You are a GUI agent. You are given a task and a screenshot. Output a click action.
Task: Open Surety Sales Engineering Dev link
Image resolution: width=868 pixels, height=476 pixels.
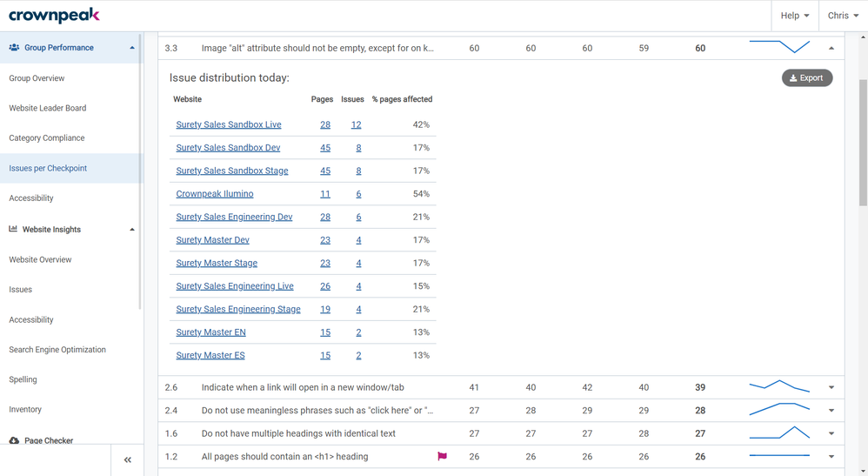click(234, 217)
